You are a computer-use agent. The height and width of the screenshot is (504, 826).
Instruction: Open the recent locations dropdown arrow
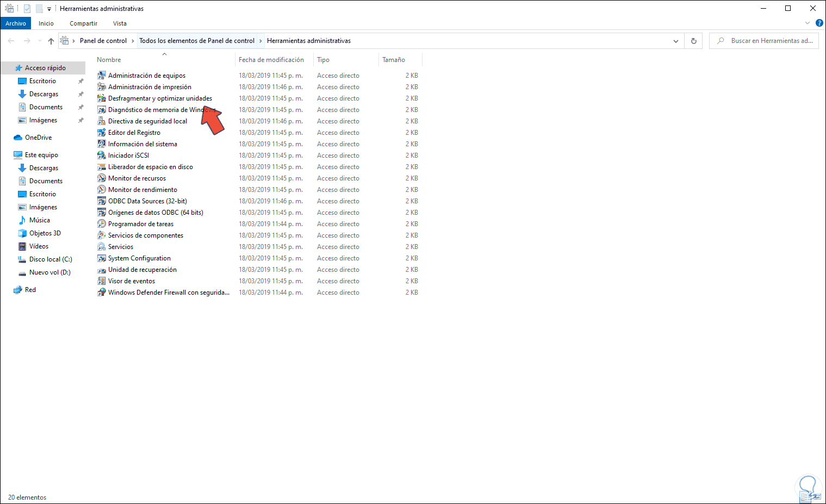[40, 41]
